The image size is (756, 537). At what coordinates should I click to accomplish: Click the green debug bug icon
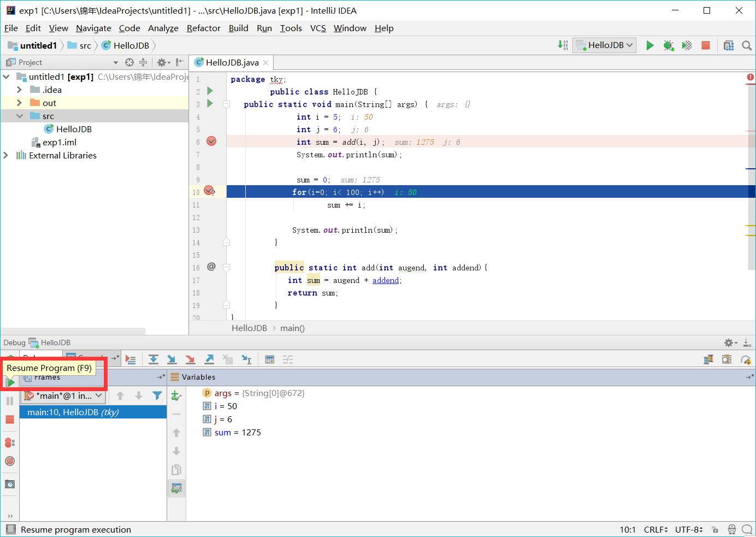point(669,45)
